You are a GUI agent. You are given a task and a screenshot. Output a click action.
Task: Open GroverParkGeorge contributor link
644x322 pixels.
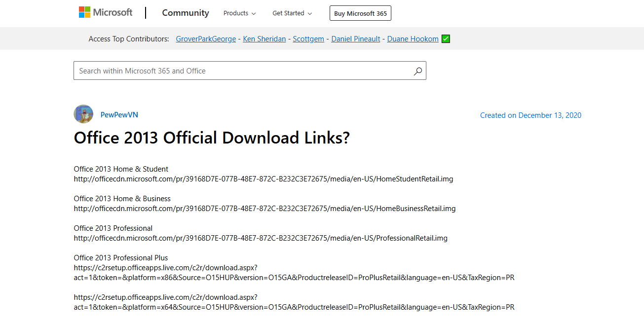click(x=206, y=39)
